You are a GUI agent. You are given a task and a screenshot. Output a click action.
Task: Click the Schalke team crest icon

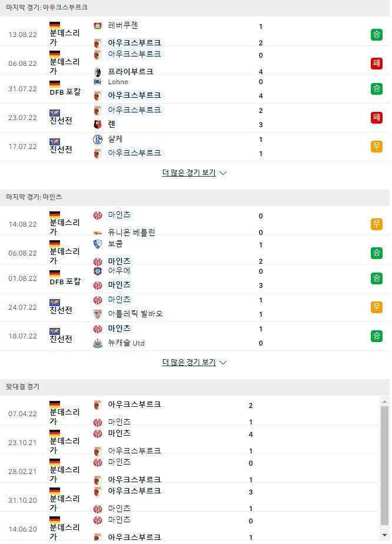[98, 140]
